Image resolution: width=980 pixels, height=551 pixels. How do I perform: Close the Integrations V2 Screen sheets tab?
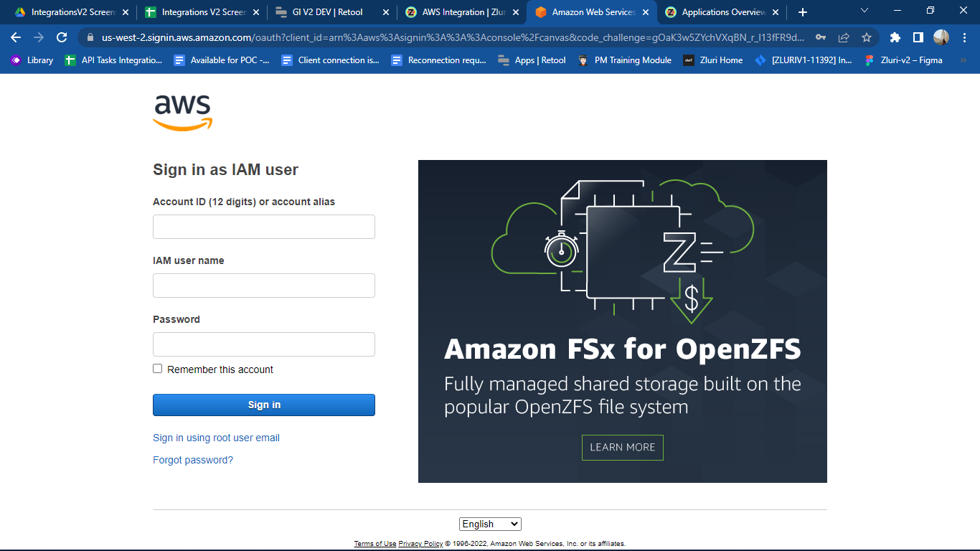click(255, 12)
